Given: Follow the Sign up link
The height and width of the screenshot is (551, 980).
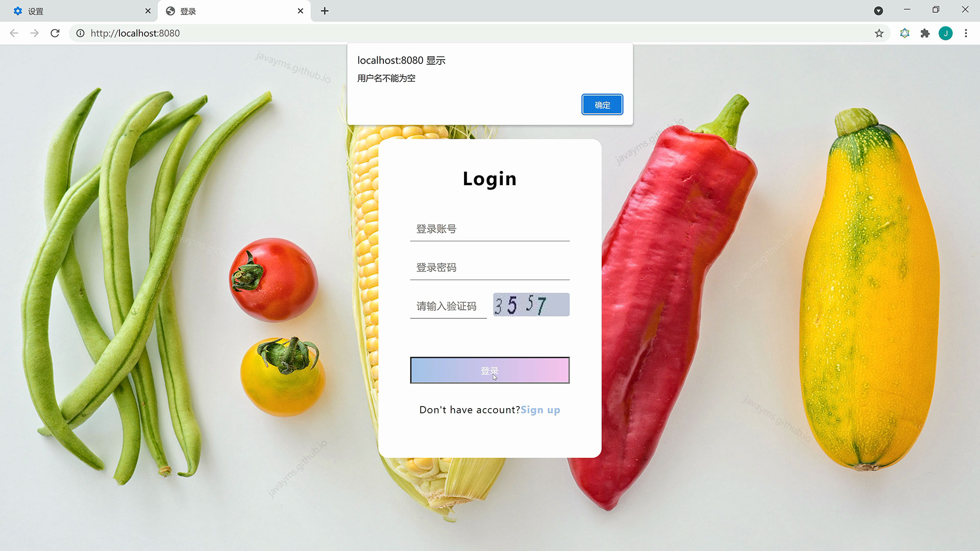Looking at the screenshot, I should [x=540, y=410].
